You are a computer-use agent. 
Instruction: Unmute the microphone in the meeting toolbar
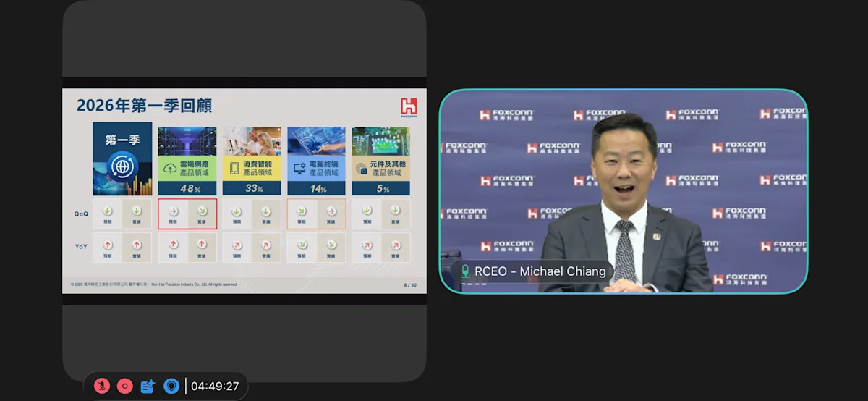point(102,386)
